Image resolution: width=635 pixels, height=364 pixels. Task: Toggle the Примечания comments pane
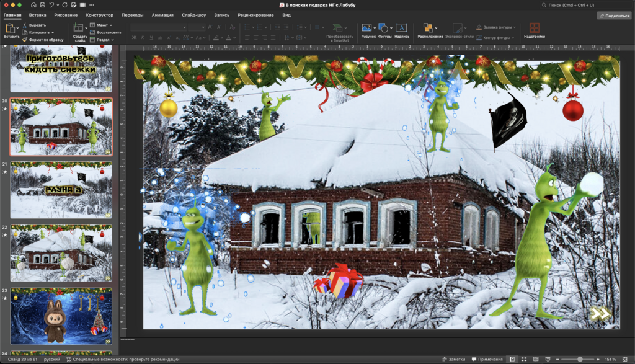click(x=487, y=359)
